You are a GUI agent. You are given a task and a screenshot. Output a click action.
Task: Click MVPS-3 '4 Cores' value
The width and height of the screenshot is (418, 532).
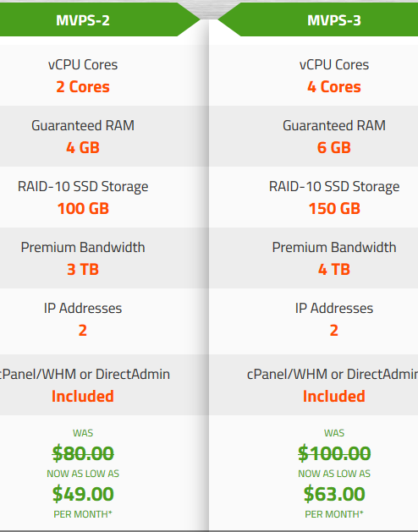click(x=334, y=87)
